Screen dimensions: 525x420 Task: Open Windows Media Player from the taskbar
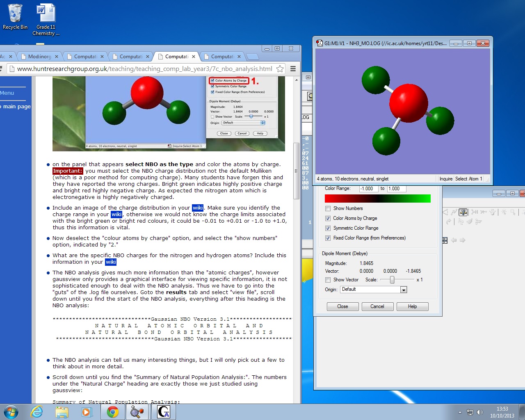click(87, 412)
